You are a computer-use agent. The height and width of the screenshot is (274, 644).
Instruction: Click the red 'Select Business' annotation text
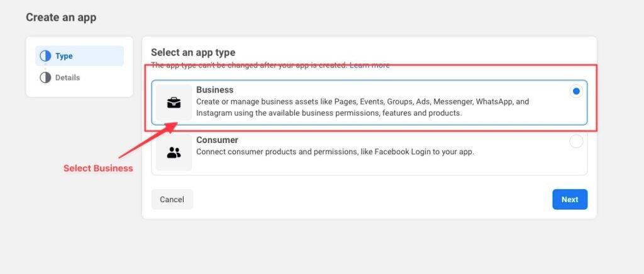click(98, 168)
